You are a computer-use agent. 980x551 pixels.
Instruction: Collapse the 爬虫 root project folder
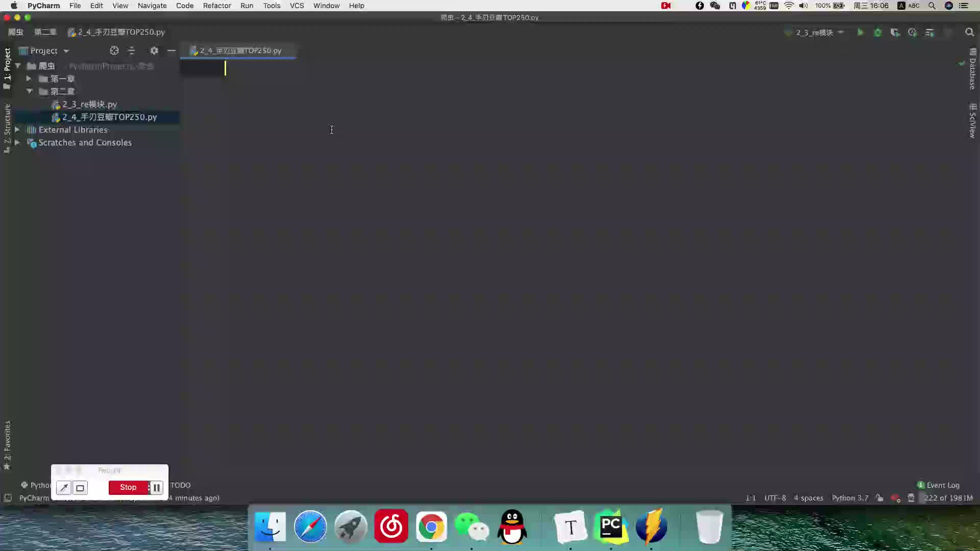coord(18,66)
